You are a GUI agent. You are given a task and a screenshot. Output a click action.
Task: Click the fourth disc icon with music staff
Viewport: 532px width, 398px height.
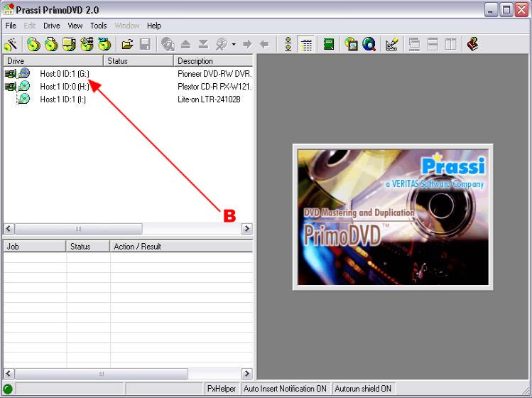tap(87, 44)
